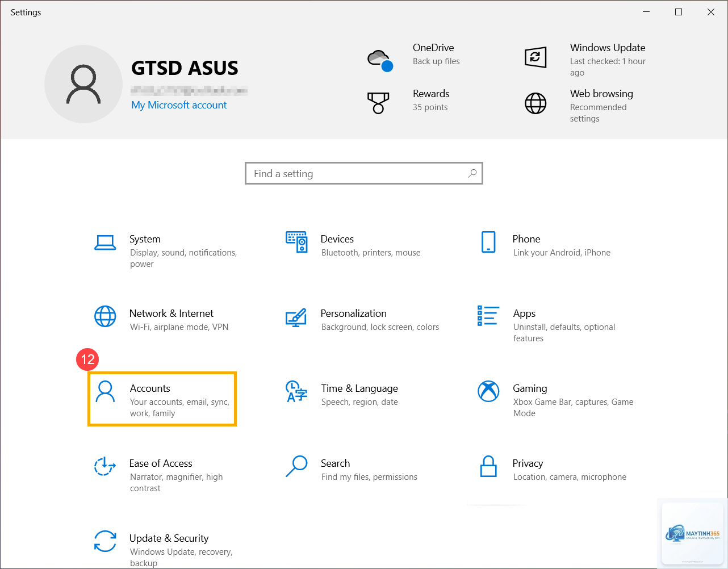This screenshot has width=728, height=569.
Task: Open the Privacy settings title
Action: (x=528, y=463)
